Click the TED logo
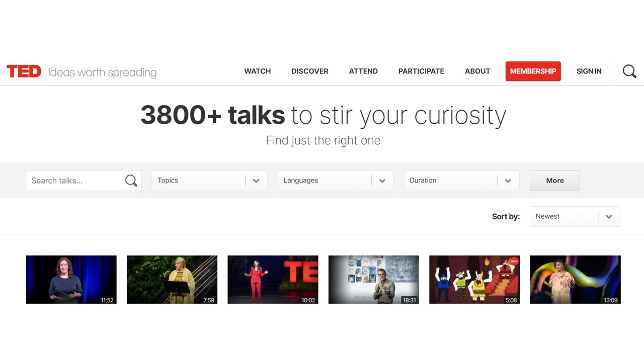The image size is (644, 362). click(x=24, y=71)
